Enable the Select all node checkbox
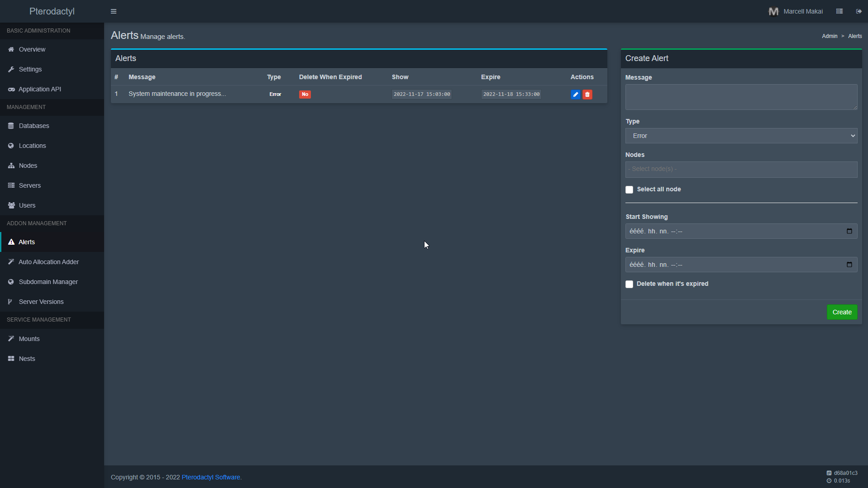 (x=629, y=190)
